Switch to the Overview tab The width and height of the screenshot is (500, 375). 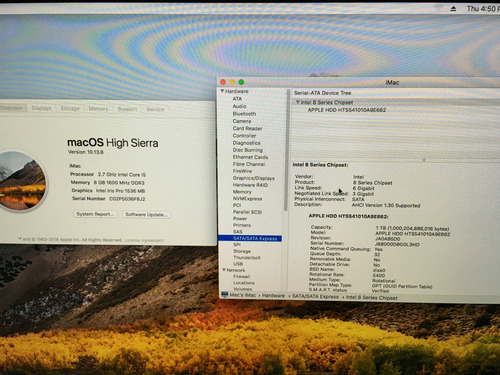pos(12,108)
